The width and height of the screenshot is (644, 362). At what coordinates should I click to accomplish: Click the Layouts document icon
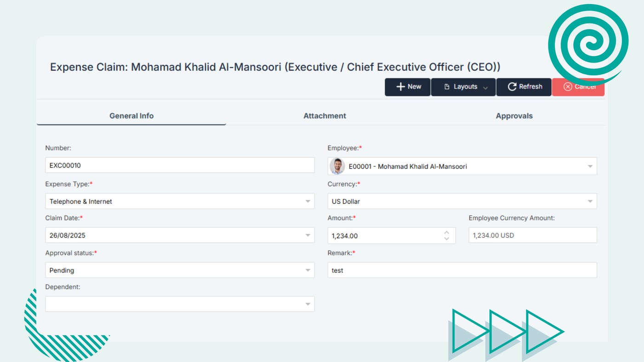point(447,87)
